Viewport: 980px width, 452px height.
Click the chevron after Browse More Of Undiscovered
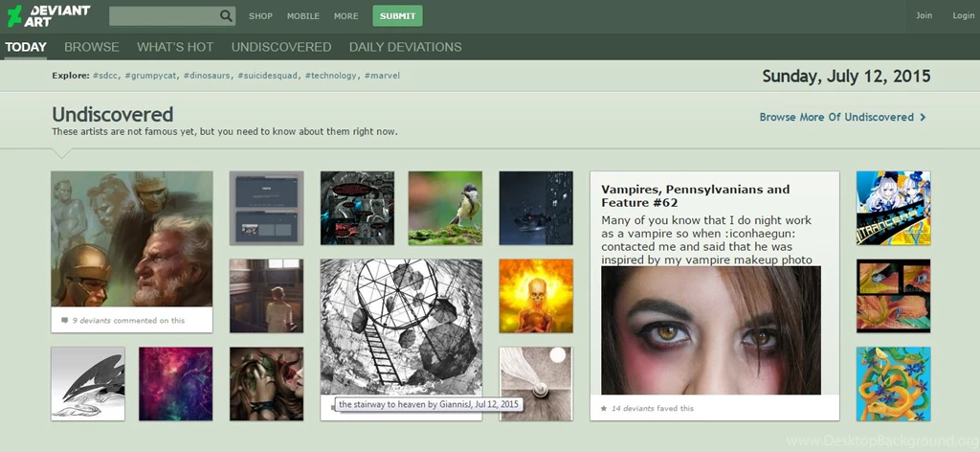[923, 117]
